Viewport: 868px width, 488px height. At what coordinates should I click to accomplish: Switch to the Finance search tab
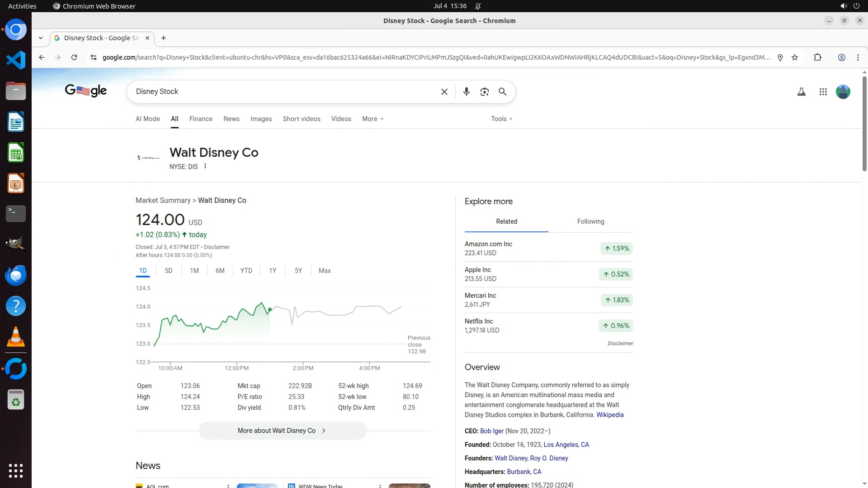(x=201, y=119)
